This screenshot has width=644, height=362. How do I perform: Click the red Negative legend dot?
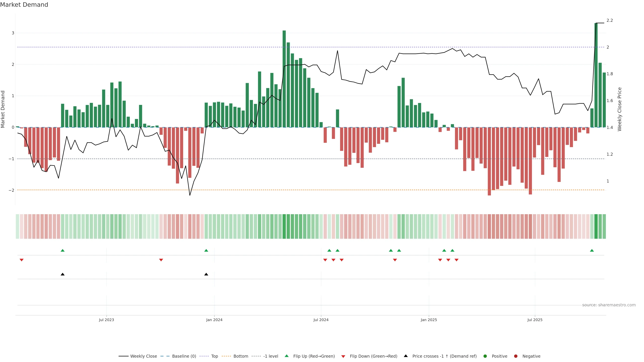(516, 356)
